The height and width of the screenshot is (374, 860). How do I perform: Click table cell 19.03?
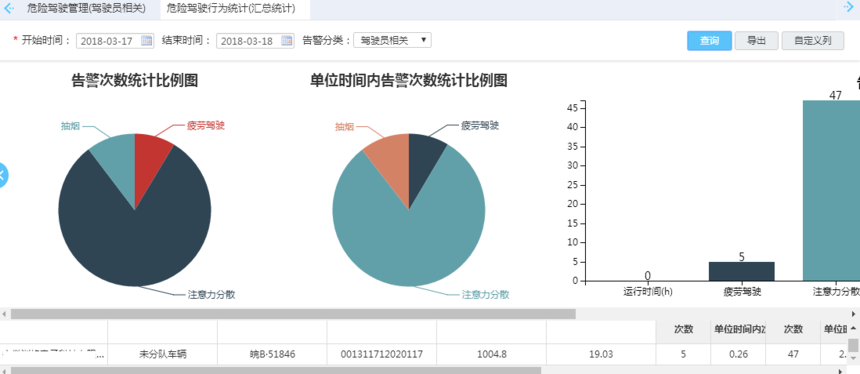[x=602, y=354]
